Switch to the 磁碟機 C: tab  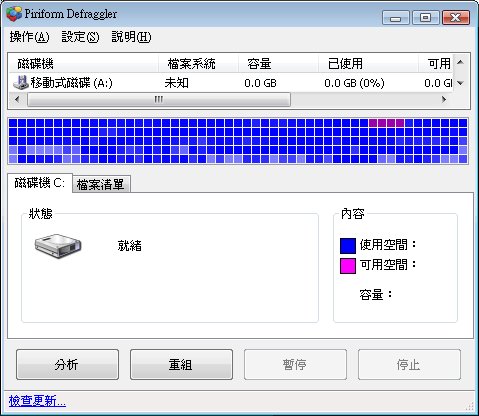pos(40,183)
